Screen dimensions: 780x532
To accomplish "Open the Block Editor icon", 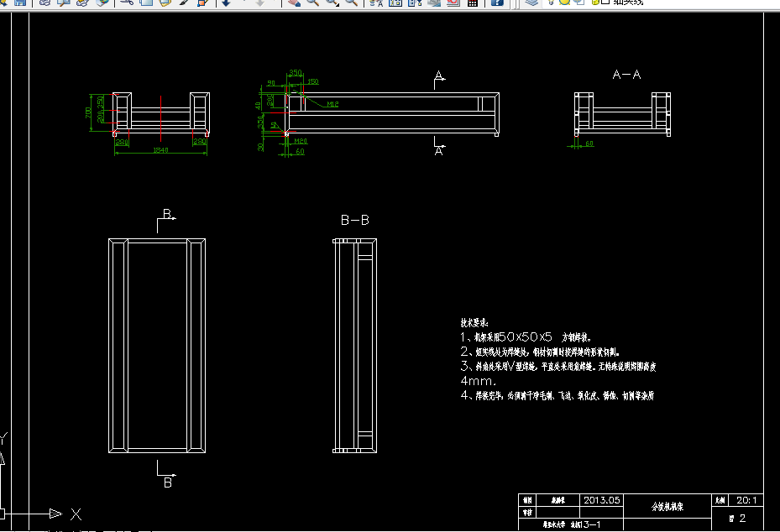I will click(202, 3).
